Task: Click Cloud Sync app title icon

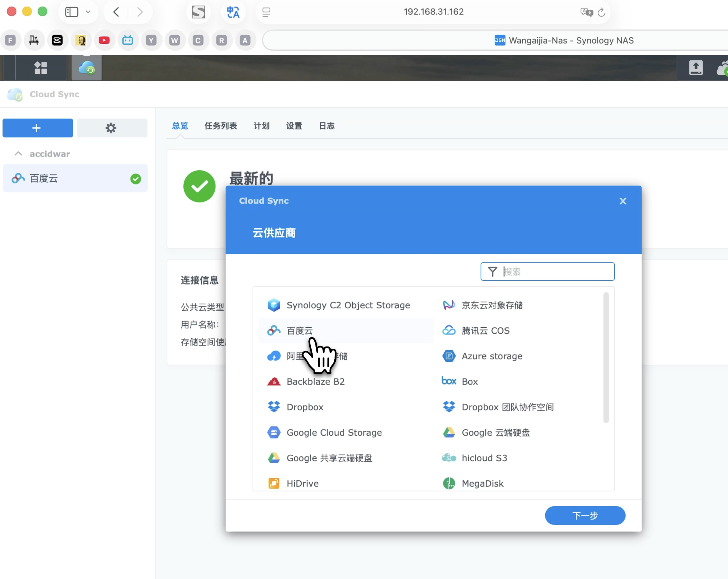Action: point(15,95)
